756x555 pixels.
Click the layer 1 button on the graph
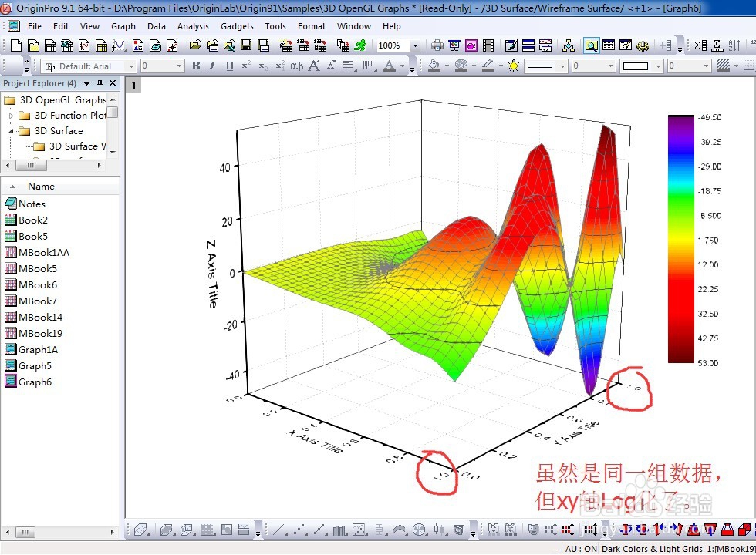[x=133, y=86]
